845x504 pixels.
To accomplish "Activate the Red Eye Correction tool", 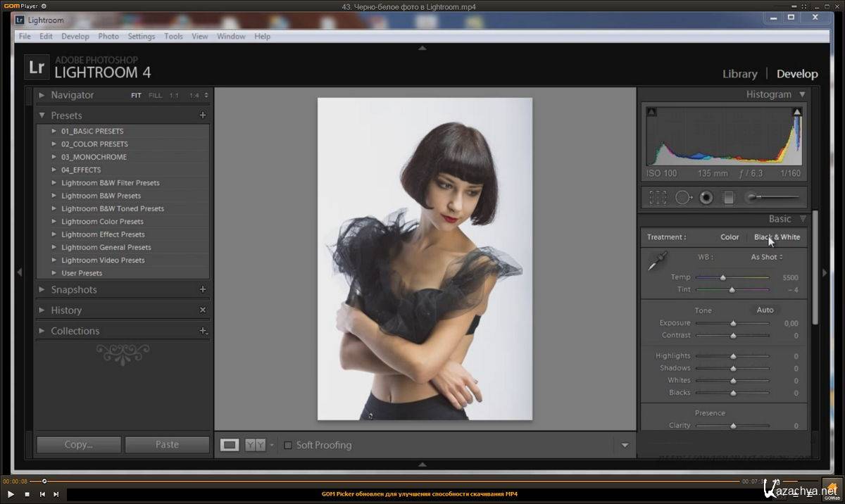I will (706, 198).
